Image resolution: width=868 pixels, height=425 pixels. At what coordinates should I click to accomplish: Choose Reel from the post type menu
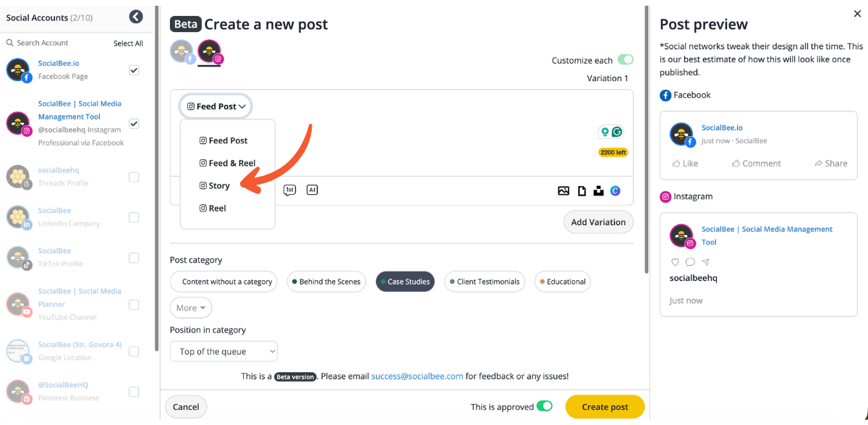tap(217, 208)
